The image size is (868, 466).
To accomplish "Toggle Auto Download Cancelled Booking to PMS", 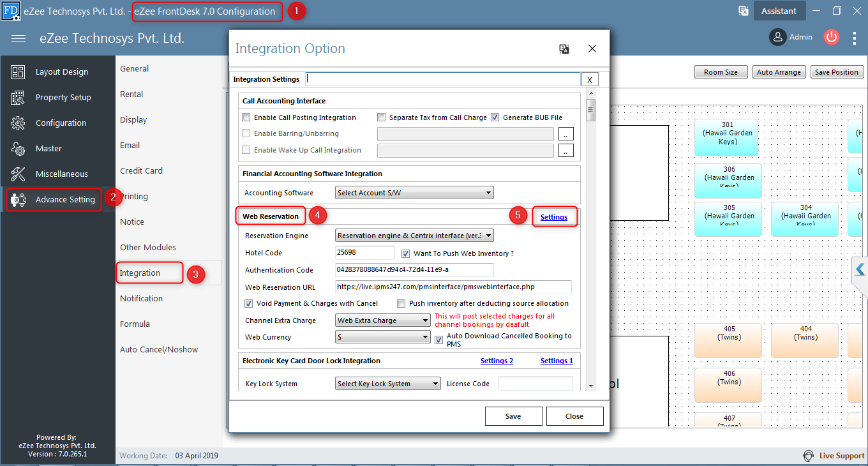I will [439, 340].
